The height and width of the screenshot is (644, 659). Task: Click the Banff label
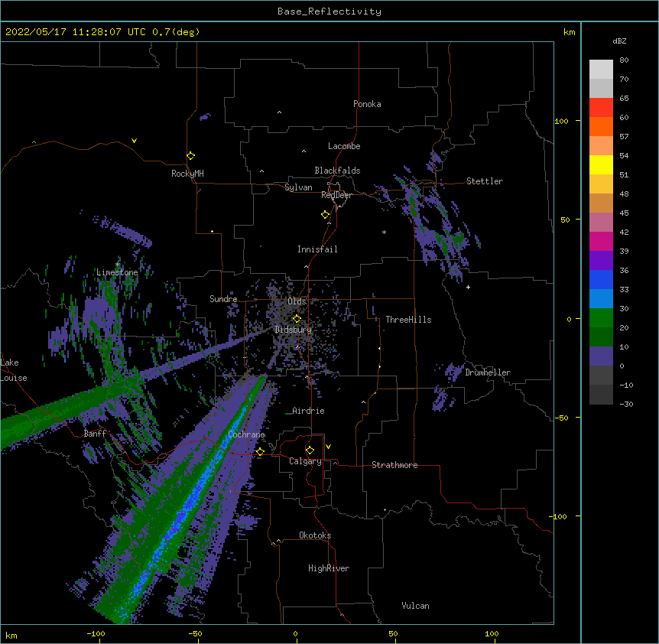point(95,434)
